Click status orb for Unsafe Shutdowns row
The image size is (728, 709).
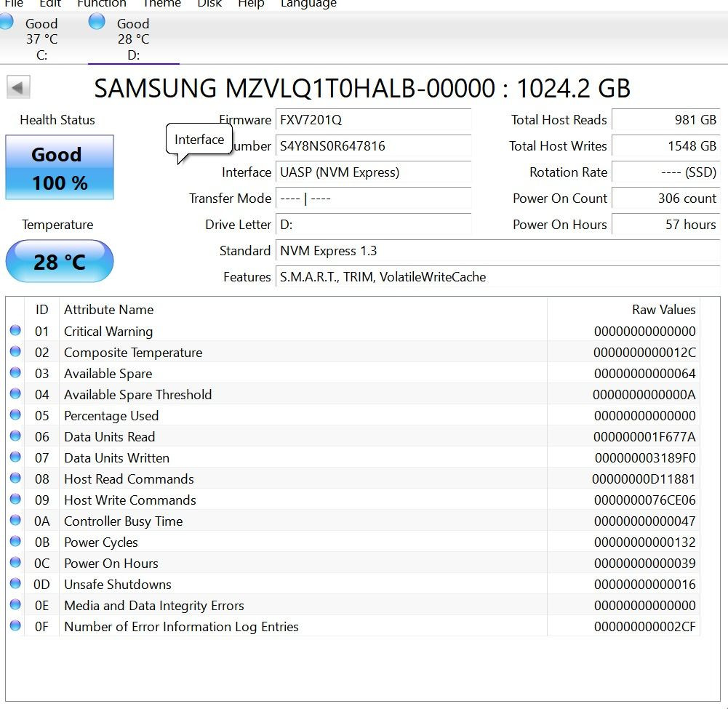tap(15, 583)
